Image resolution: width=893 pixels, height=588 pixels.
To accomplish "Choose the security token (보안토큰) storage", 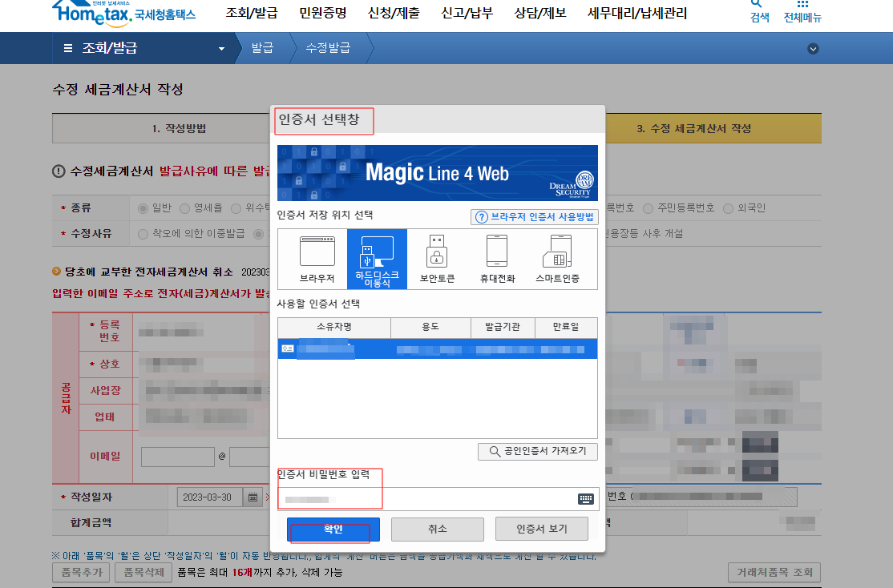I will pyautogui.click(x=437, y=259).
